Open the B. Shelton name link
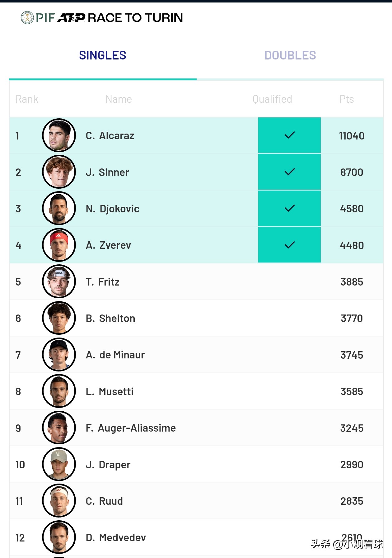392x558 pixels. pos(110,318)
